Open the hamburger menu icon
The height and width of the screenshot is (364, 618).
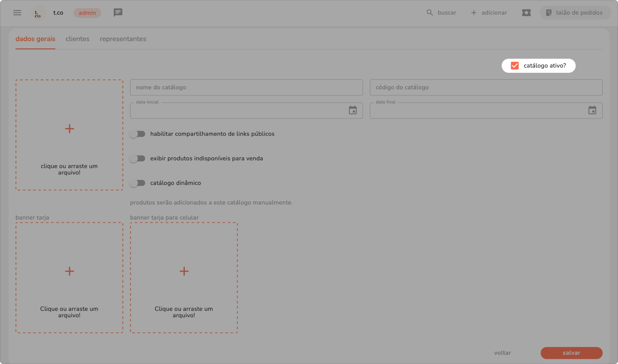pos(17,13)
